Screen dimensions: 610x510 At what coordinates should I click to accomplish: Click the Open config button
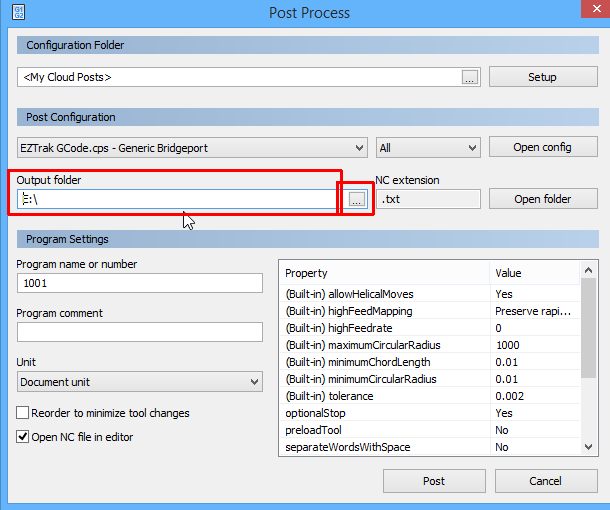point(543,147)
